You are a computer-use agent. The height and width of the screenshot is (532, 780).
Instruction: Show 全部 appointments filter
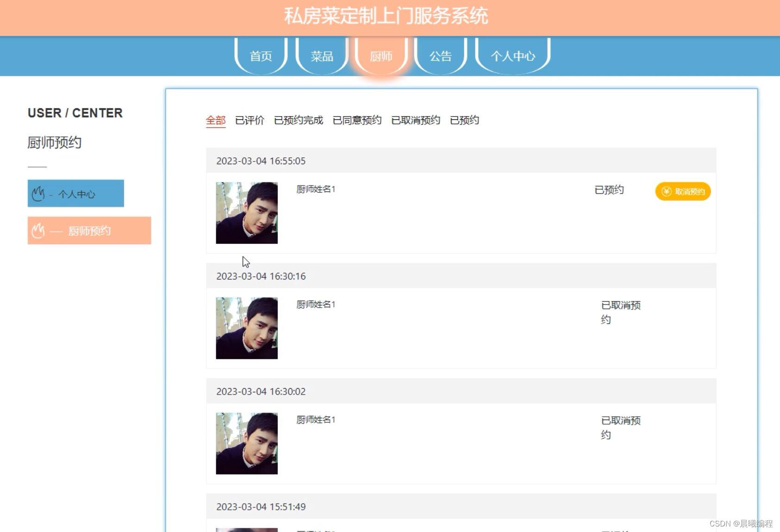click(216, 120)
